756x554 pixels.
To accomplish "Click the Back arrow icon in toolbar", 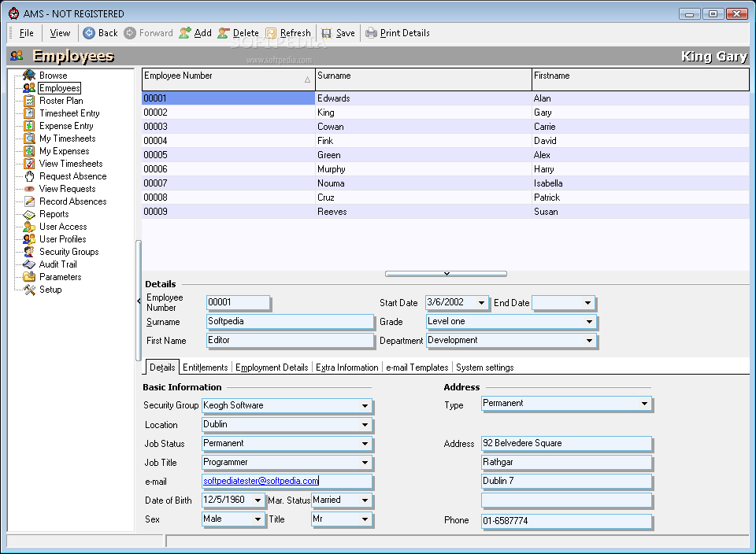I will 89,33.
